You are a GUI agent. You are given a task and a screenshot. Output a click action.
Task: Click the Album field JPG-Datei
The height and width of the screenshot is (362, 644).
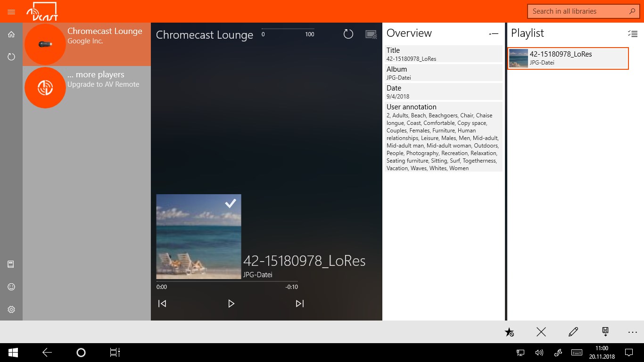coord(443,73)
